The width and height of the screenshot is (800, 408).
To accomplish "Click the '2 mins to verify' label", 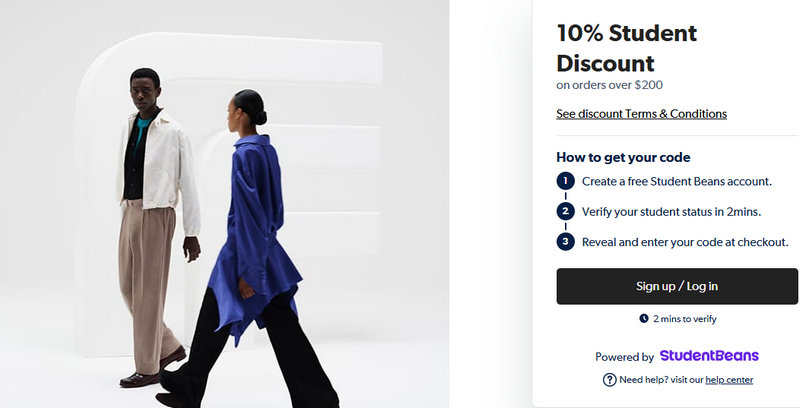I will (x=685, y=319).
